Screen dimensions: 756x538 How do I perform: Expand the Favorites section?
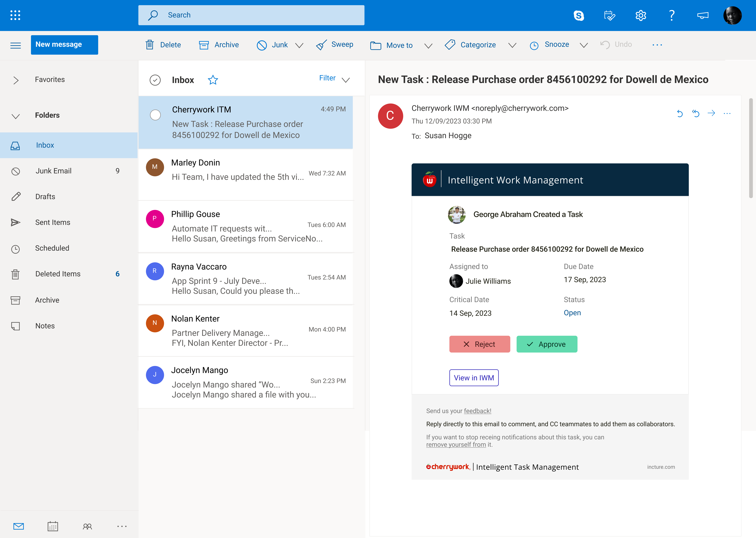pyautogui.click(x=16, y=80)
